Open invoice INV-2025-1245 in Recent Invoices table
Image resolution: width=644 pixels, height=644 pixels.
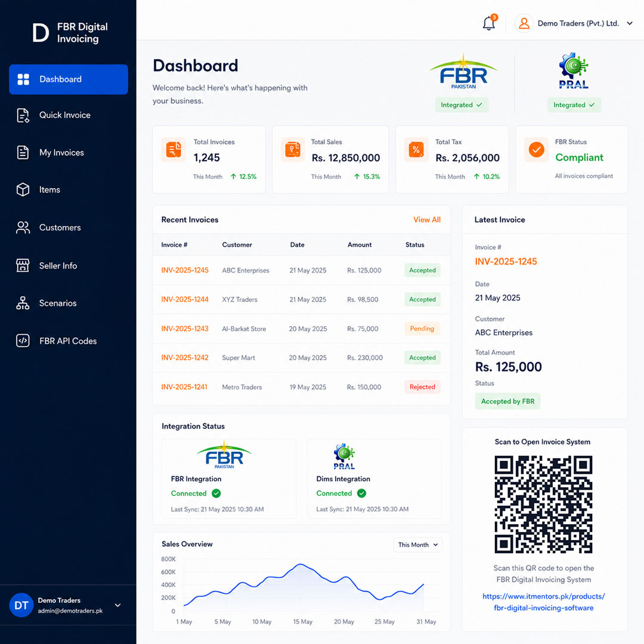(x=185, y=270)
